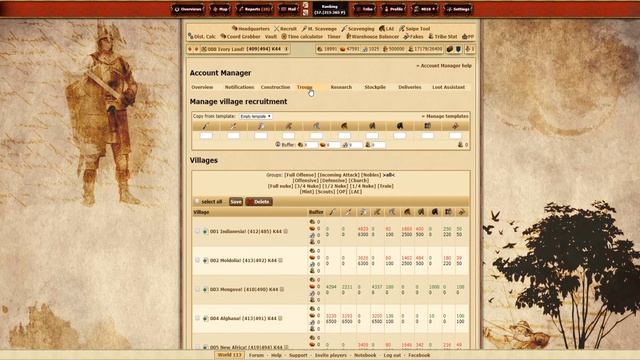
Task: Open Time calculator quickbar link
Action: click(x=302, y=36)
